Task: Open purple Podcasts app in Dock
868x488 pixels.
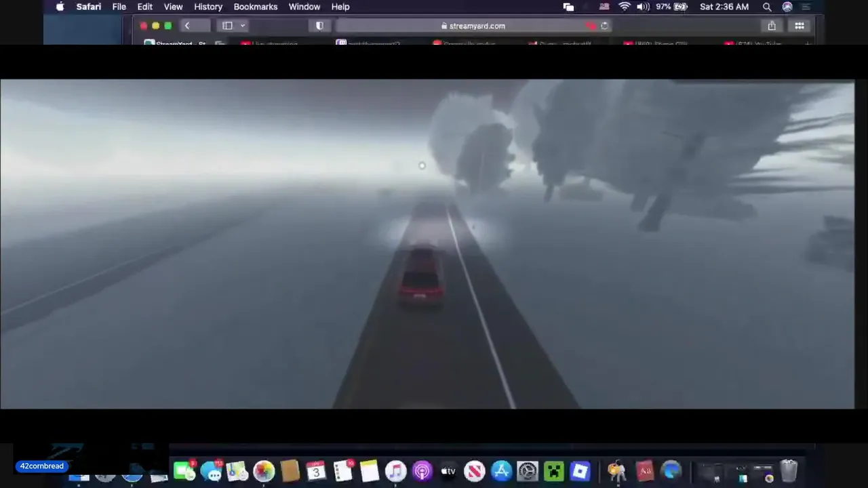Action: pyautogui.click(x=422, y=471)
